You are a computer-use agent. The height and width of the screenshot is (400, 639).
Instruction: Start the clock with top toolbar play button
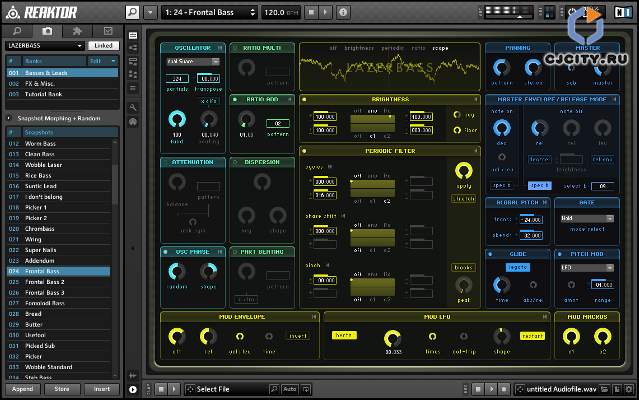[x=326, y=12]
